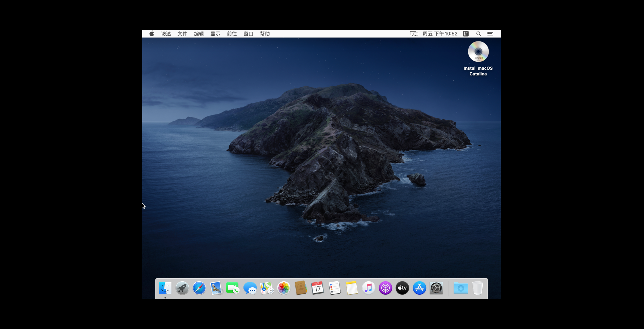Open Maps from the Dock

(267, 288)
